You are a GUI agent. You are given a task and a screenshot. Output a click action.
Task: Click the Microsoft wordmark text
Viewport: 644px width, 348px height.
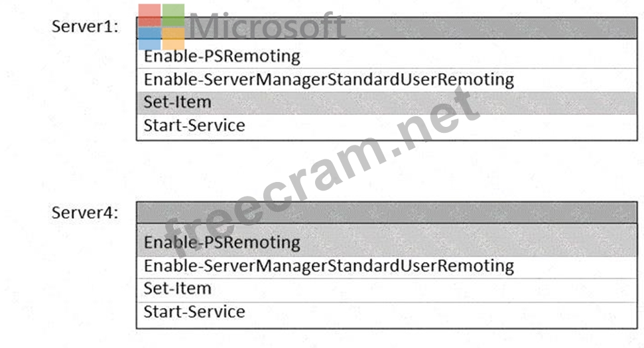pyautogui.click(x=267, y=28)
